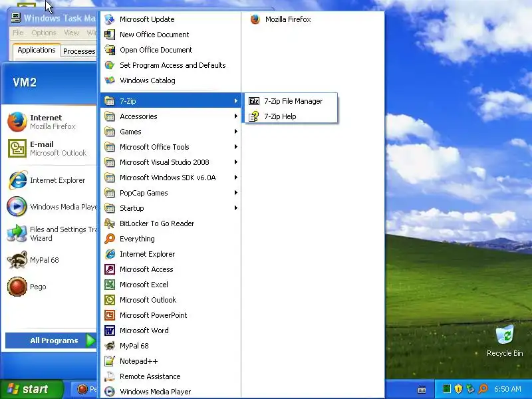Click the green square tray icon
The height and width of the screenshot is (399, 532).
point(446,389)
